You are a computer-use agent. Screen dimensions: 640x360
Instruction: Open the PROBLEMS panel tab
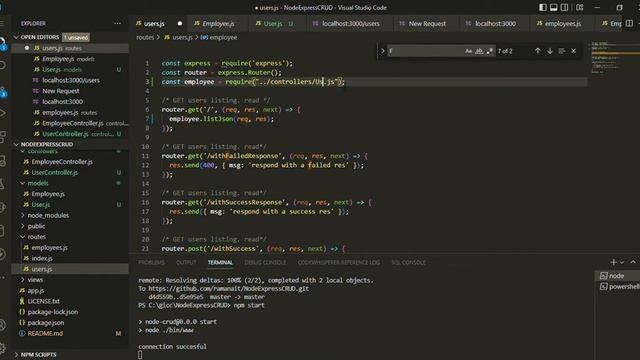pyautogui.click(x=151, y=262)
